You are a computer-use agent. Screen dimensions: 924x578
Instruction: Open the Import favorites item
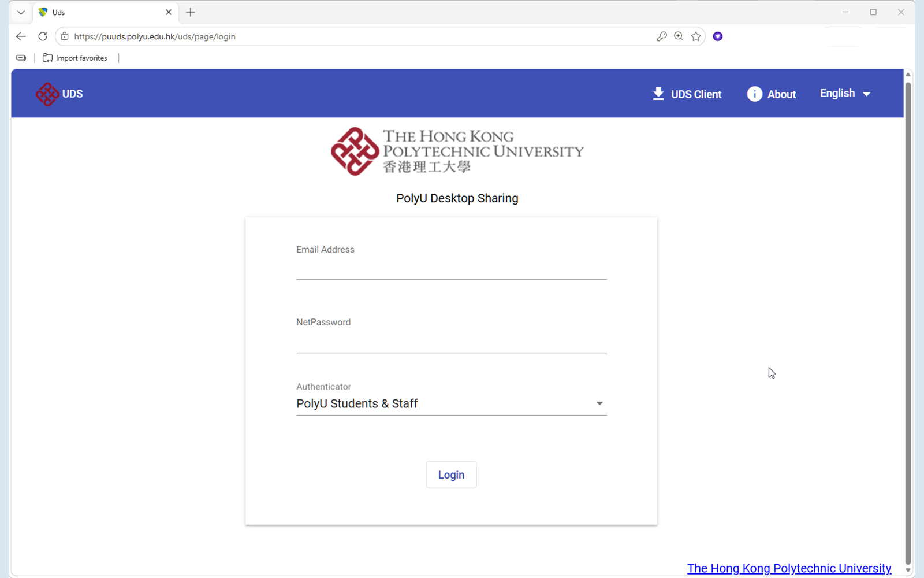[75, 58]
